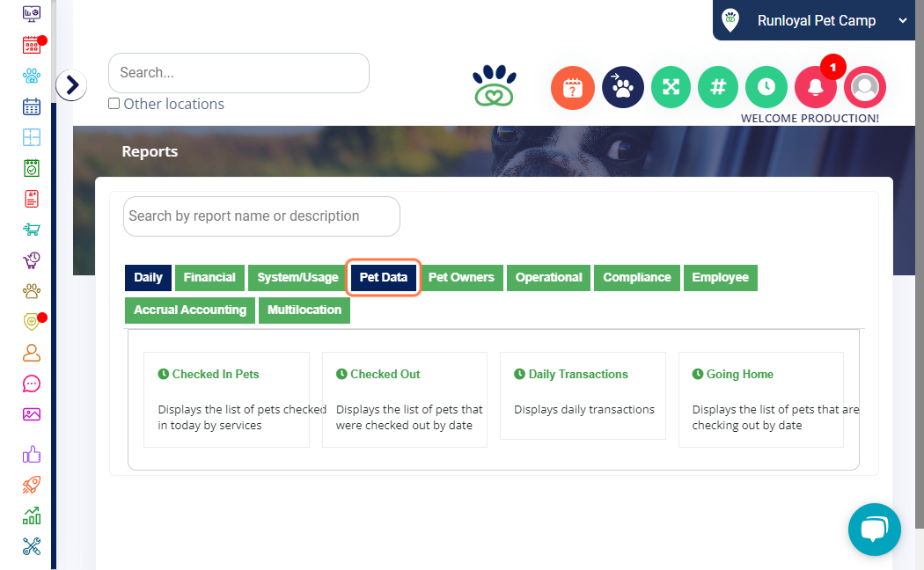Click the purple thumbs up sidebar icon
This screenshot has width=924, height=570.
point(31,454)
